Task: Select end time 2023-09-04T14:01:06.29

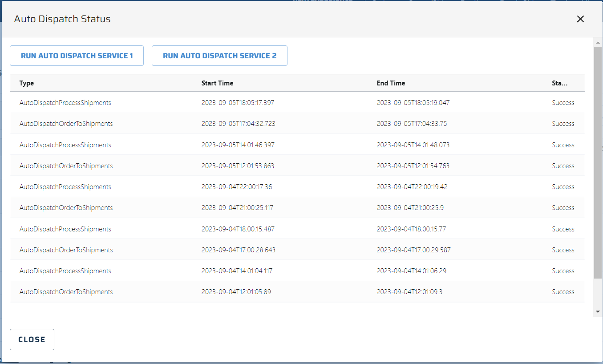Action: 412,271
